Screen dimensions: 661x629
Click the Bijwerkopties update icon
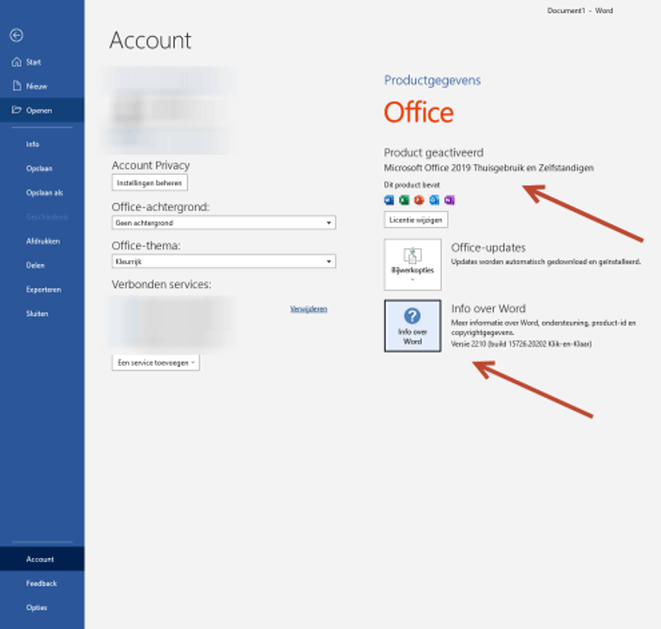click(412, 255)
